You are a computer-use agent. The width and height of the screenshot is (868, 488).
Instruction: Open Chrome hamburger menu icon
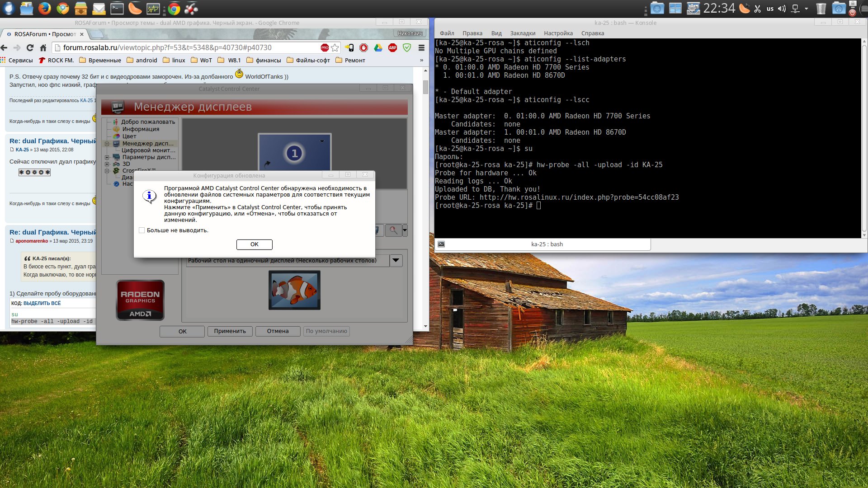421,47
